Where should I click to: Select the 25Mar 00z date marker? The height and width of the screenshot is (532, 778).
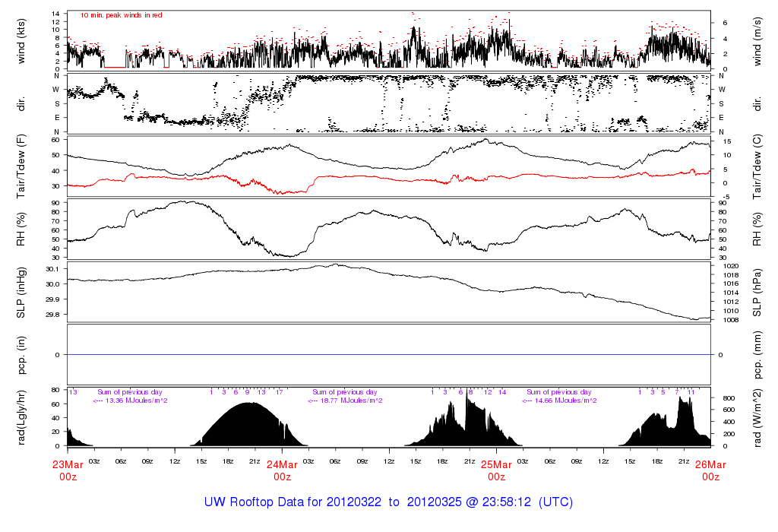pos(496,470)
